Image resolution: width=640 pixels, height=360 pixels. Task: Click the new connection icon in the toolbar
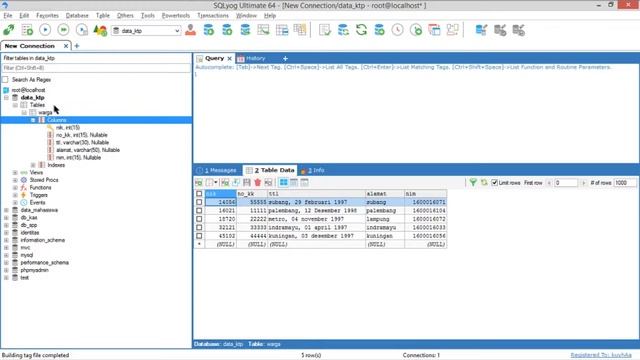coord(9,30)
